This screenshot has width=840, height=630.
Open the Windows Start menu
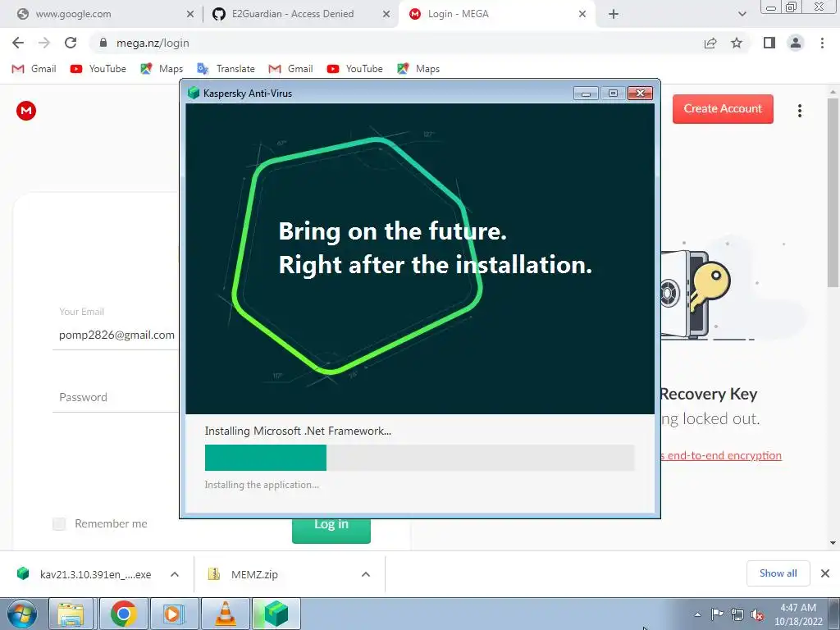tap(22, 614)
